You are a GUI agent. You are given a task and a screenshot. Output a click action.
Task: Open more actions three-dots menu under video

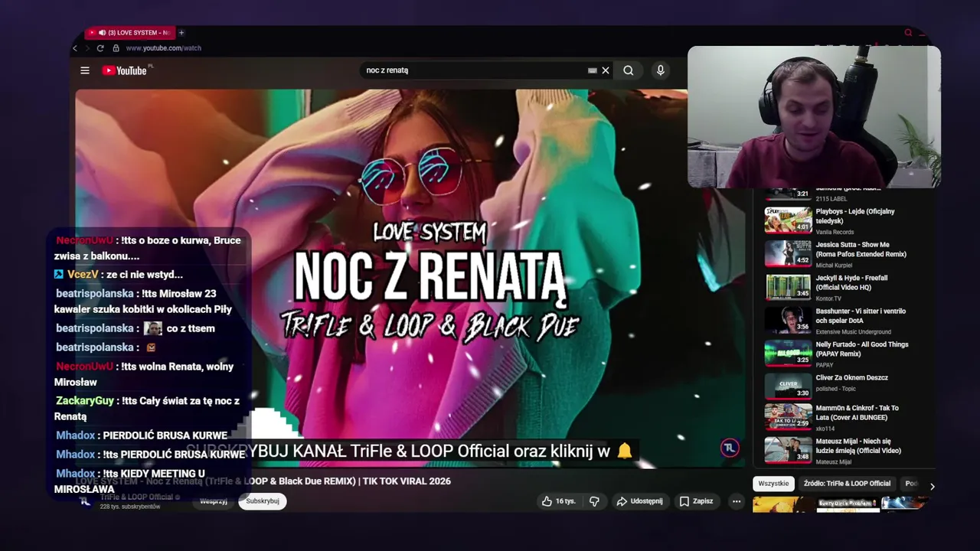click(736, 501)
